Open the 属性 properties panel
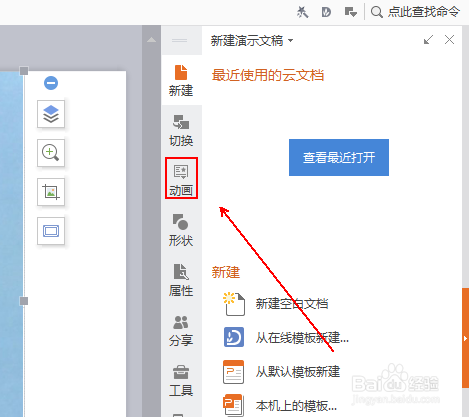Viewport: 469px width, 417px height. (x=181, y=280)
